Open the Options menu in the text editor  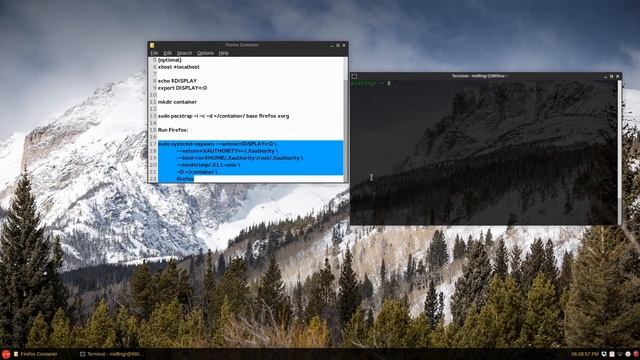pos(205,53)
